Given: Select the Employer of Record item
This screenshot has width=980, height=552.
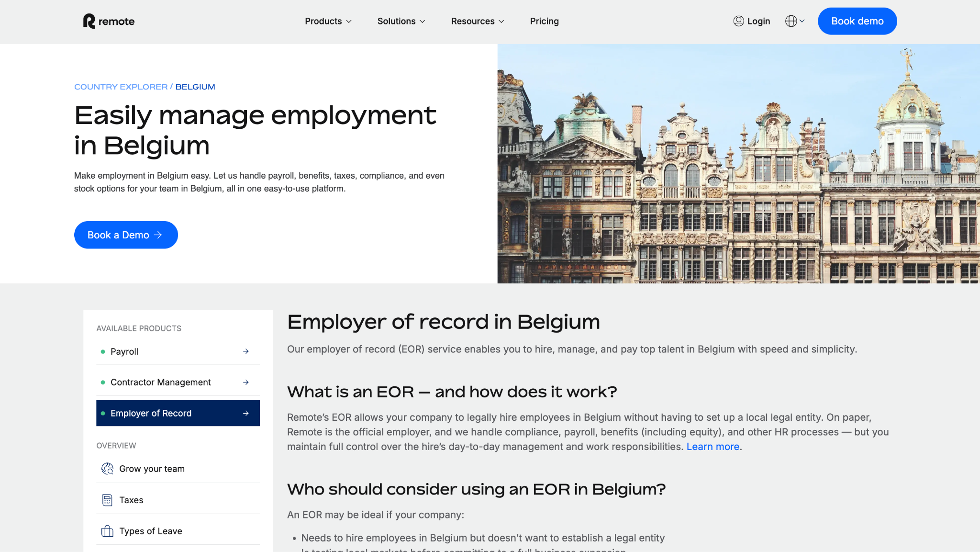Looking at the screenshot, I should 178,413.
